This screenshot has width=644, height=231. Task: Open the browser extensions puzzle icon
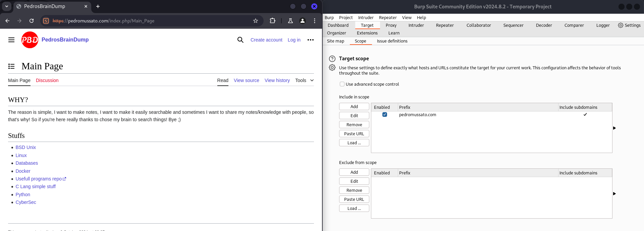tap(273, 21)
